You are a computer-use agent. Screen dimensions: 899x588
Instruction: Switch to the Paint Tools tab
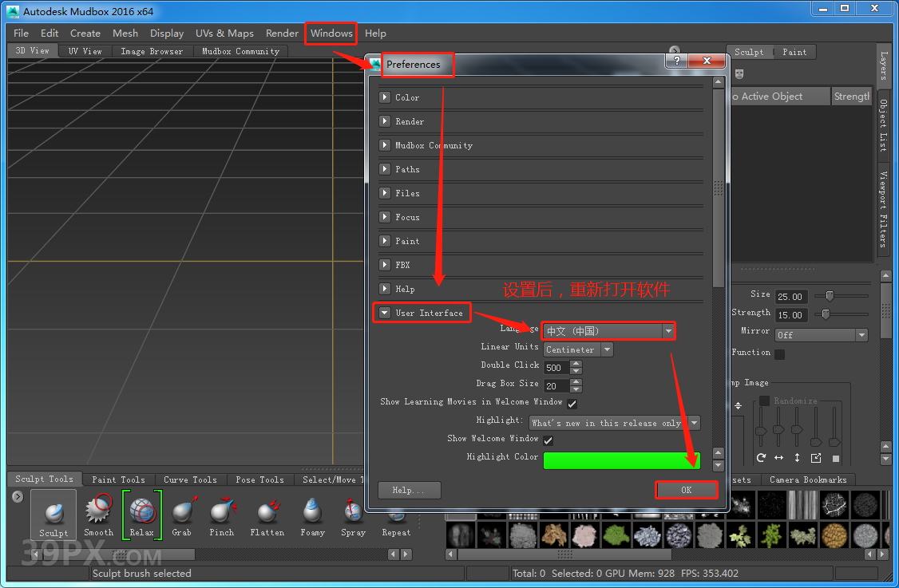pyautogui.click(x=118, y=479)
